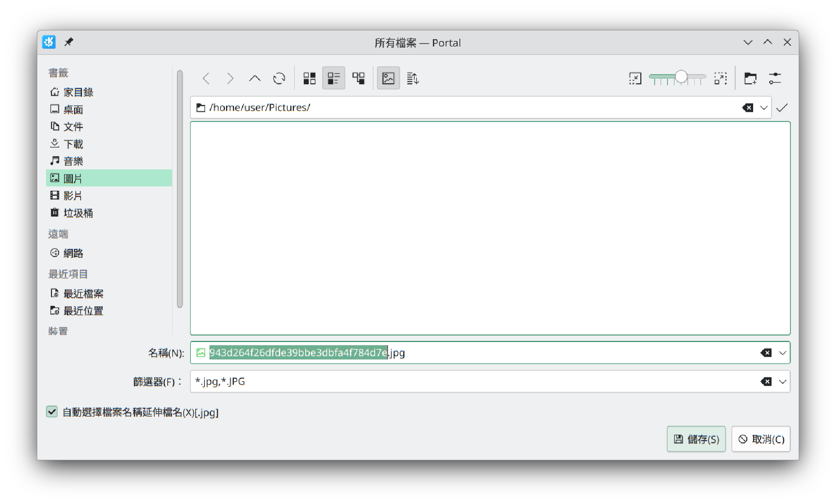Switch to icons view mode
This screenshot has width=836, height=504.
pos(309,79)
